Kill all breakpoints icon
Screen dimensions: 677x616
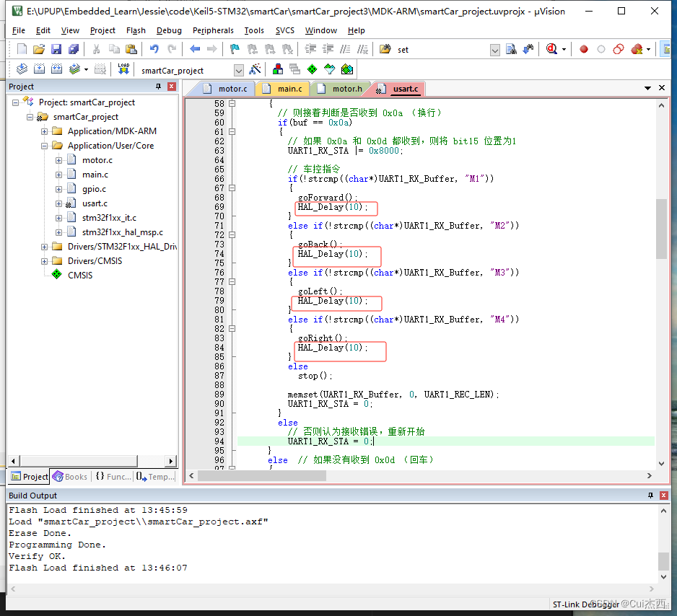click(637, 49)
